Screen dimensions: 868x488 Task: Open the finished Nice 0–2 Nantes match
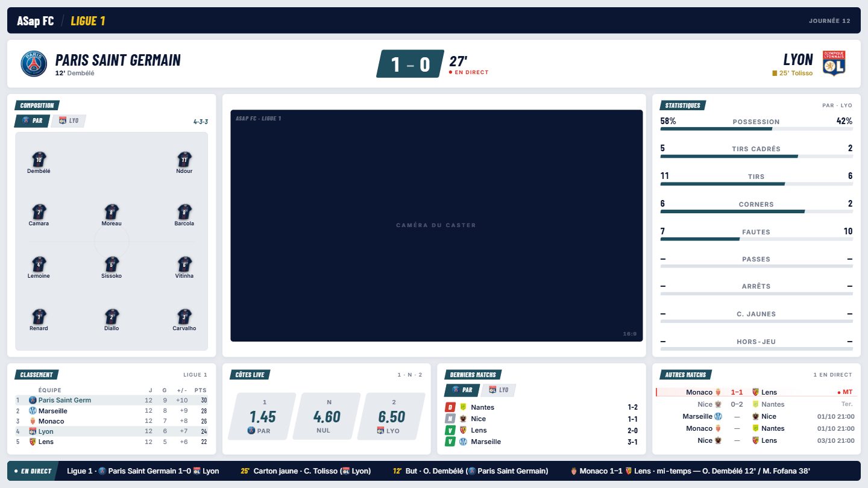pyautogui.click(x=756, y=404)
